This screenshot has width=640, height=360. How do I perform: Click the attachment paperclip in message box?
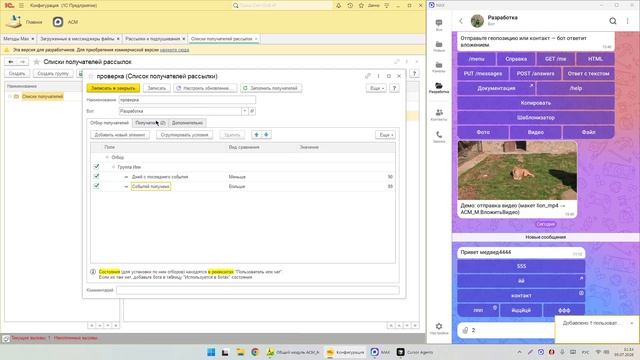coord(465,330)
